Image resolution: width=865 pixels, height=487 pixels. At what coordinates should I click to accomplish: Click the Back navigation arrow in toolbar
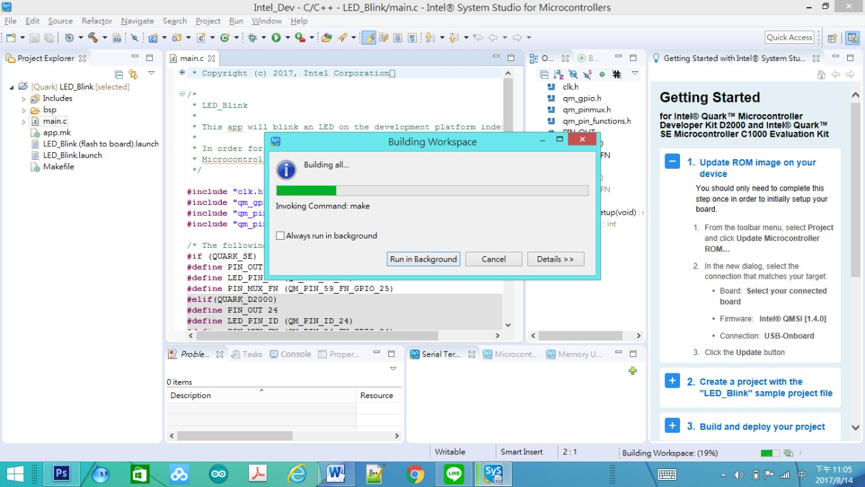coord(493,38)
